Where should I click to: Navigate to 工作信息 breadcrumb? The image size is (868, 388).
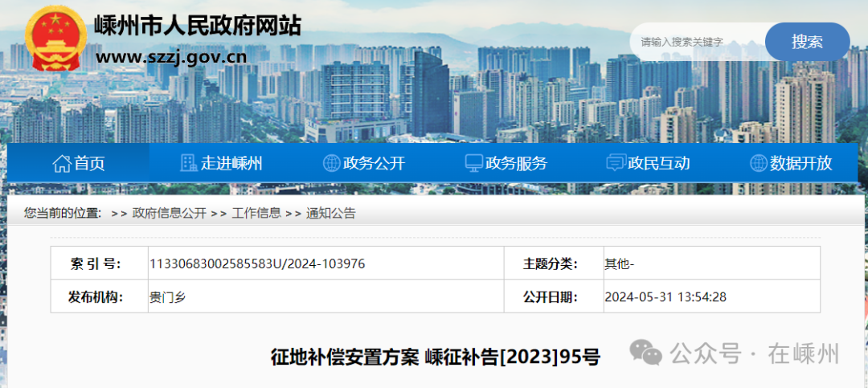pos(256,213)
